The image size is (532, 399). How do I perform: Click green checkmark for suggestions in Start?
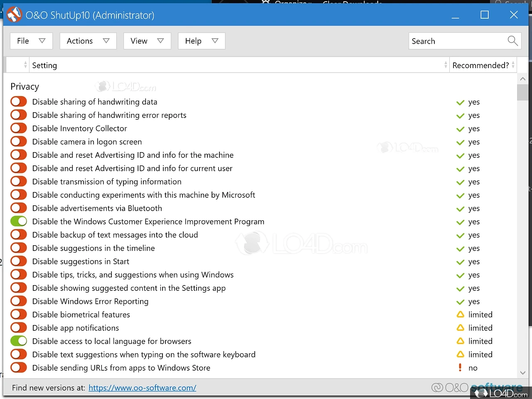click(460, 262)
